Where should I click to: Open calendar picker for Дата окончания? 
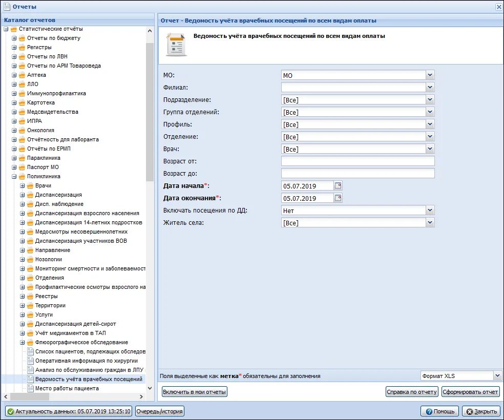pos(338,198)
